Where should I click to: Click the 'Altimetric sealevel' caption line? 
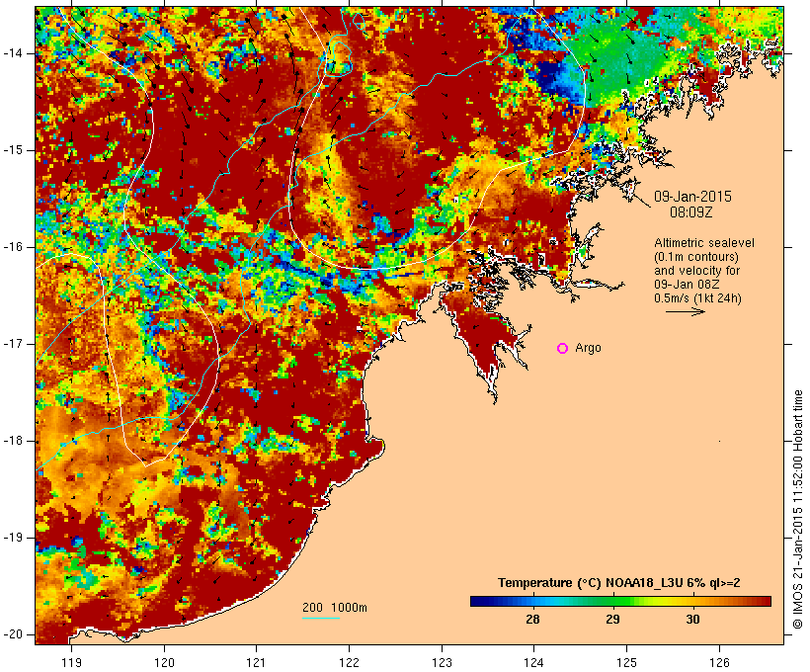click(704, 243)
